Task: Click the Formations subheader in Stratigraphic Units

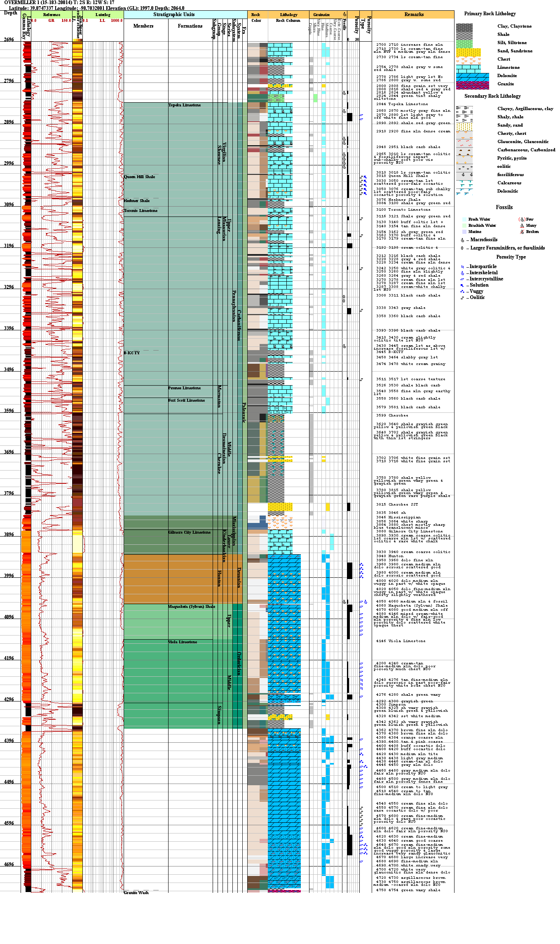Action: pos(190,26)
